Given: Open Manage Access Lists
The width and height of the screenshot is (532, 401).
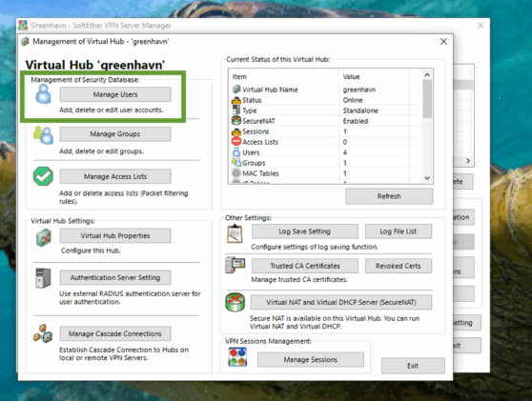Looking at the screenshot, I should point(115,176).
